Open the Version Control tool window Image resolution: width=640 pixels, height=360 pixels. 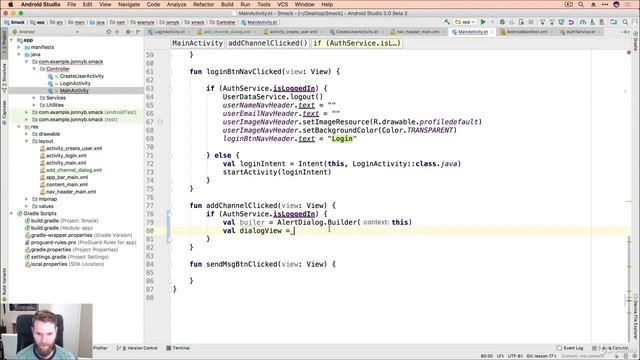click(x=137, y=348)
